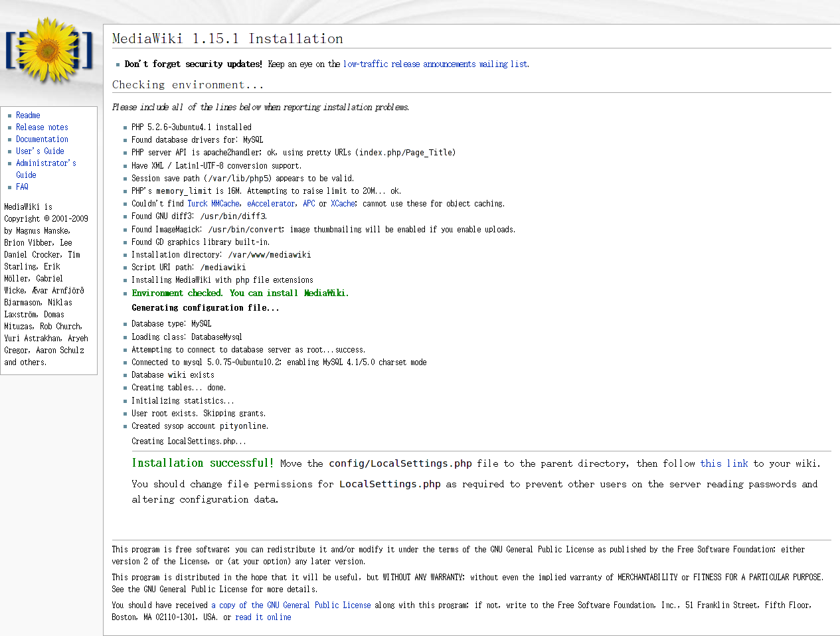The width and height of the screenshot is (840, 636).
Task: Click 'Created sysop account pityonline' line
Action: (200, 426)
